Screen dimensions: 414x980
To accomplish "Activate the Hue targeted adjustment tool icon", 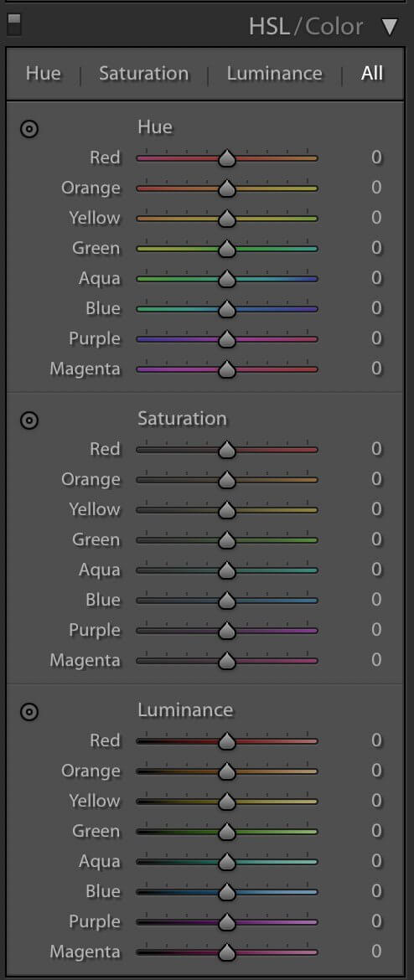I will tap(28, 129).
